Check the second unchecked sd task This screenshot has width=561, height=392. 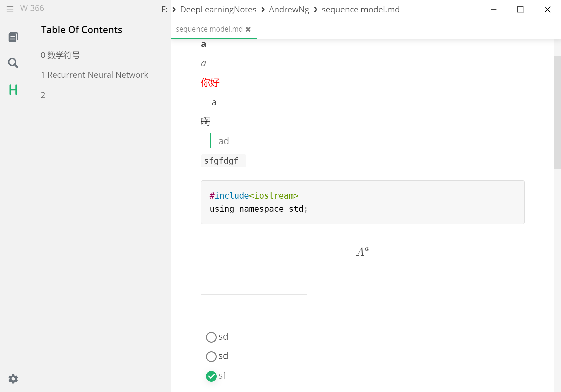(211, 356)
